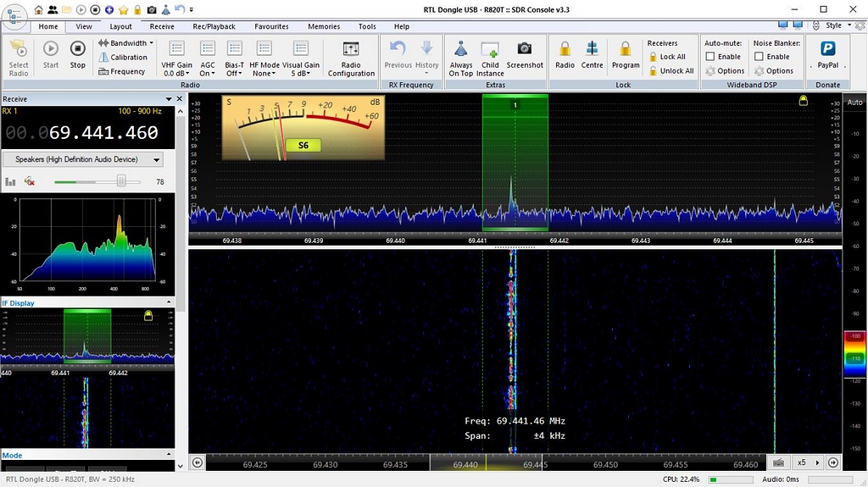Open Radio Configuration from the ribbon
Viewport: 868px width, 487px height.
tap(351, 57)
